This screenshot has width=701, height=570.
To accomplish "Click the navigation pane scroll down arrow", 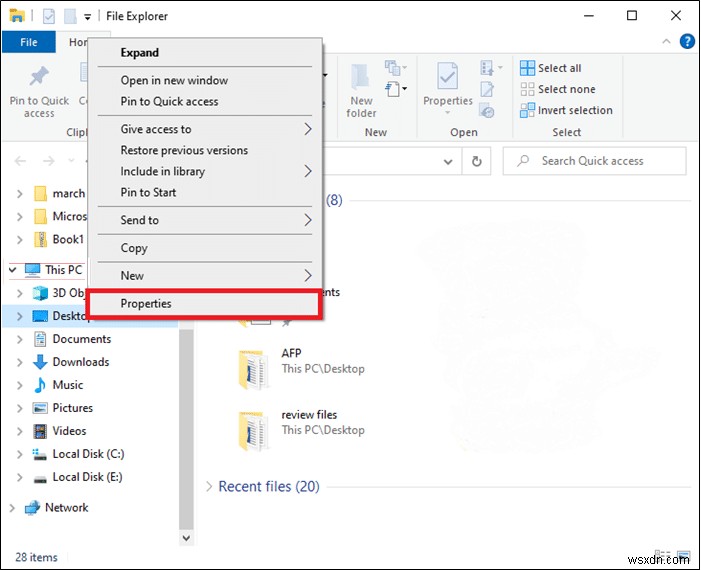I will (186, 538).
